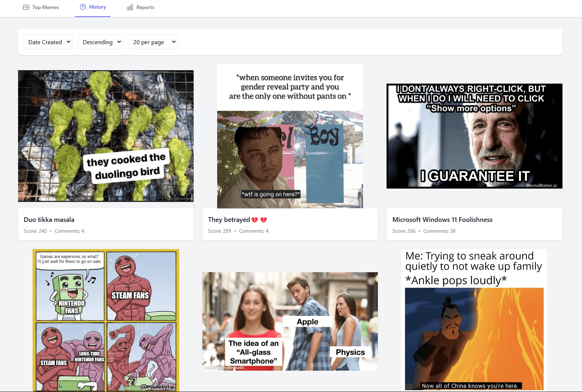This screenshot has height=392, width=582.
Task: Switch to the Reports tab
Action: click(145, 7)
